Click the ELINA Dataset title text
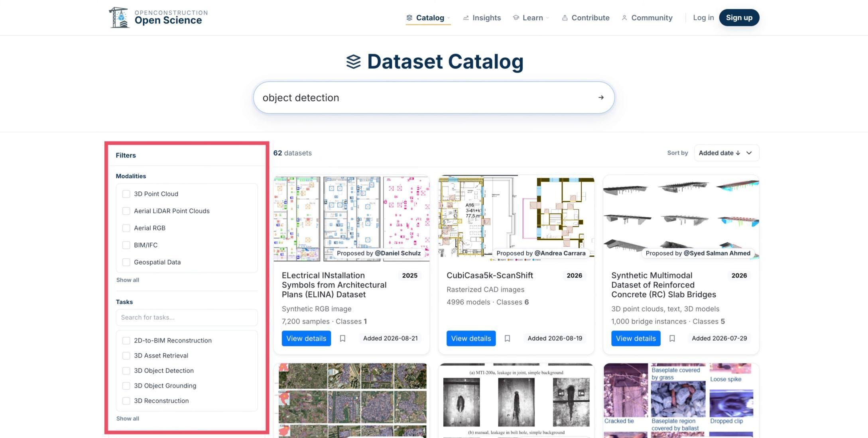 [x=334, y=285]
